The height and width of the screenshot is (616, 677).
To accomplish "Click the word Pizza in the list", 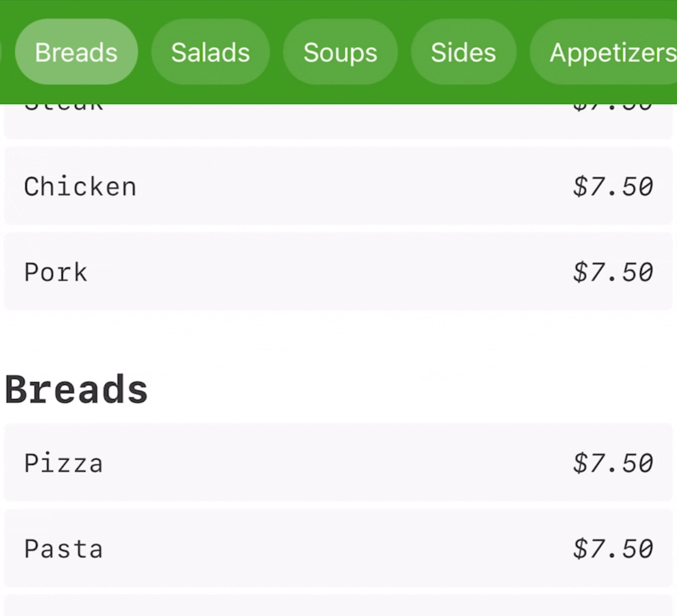I will coord(63,463).
